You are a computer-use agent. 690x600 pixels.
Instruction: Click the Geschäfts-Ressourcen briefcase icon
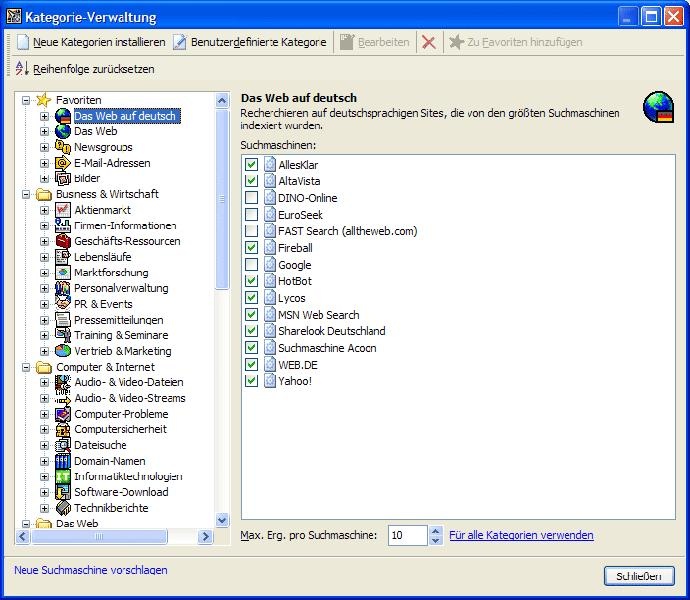click(63, 241)
